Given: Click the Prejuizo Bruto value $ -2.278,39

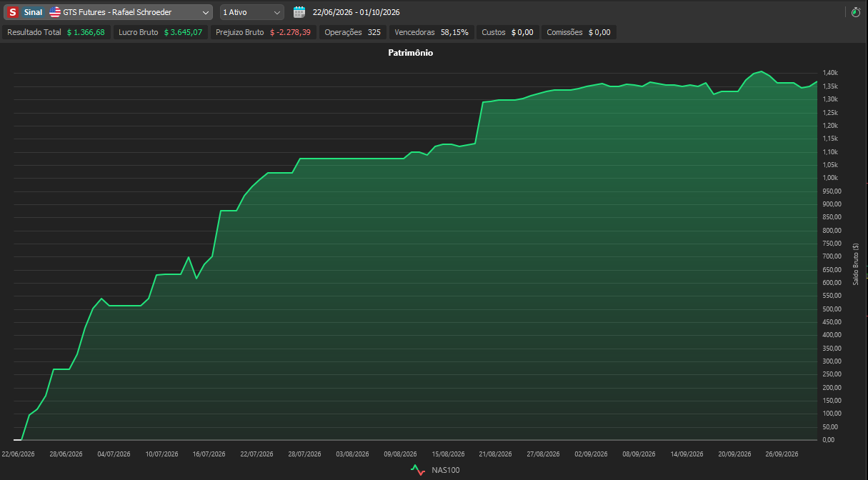Looking at the screenshot, I should [x=290, y=32].
